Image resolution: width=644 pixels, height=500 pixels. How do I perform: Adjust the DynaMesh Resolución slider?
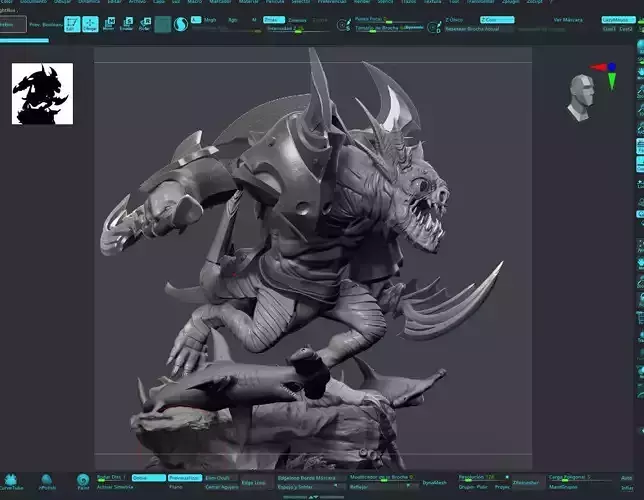coord(483,477)
